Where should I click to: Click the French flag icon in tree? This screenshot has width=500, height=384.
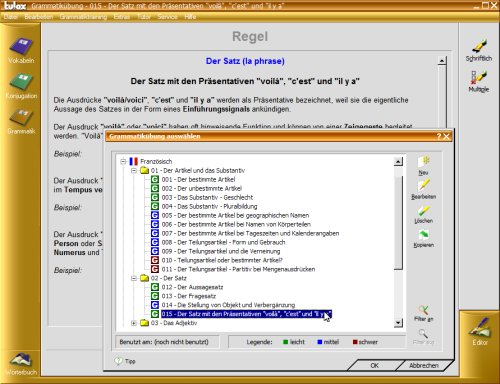pyautogui.click(x=133, y=161)
